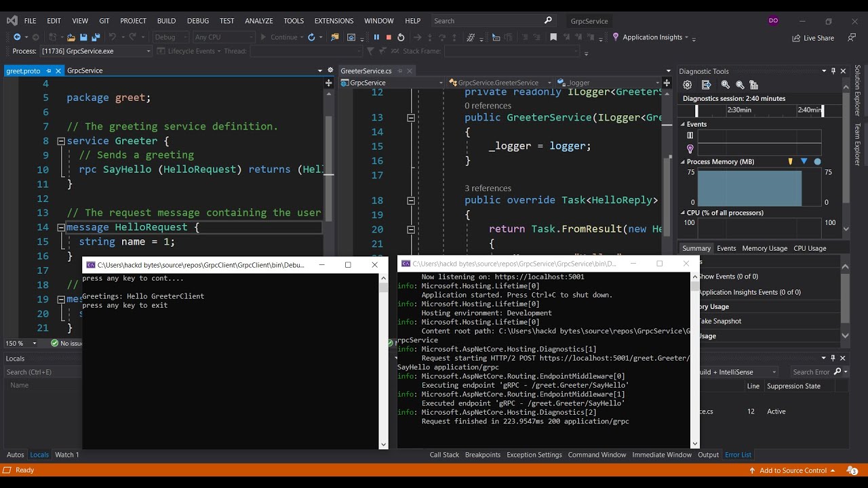The height and width of the screenshot is (488, 868).
Task: Click 'Greetings: Hello GreeterClient' in the GrpcClient console
Action: 143,296
